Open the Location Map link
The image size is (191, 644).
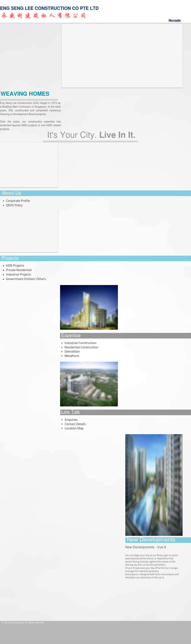74,428
